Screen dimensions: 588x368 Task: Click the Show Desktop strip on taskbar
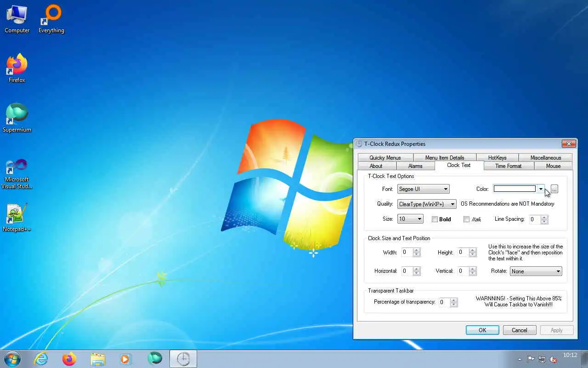tap(585, 359)
